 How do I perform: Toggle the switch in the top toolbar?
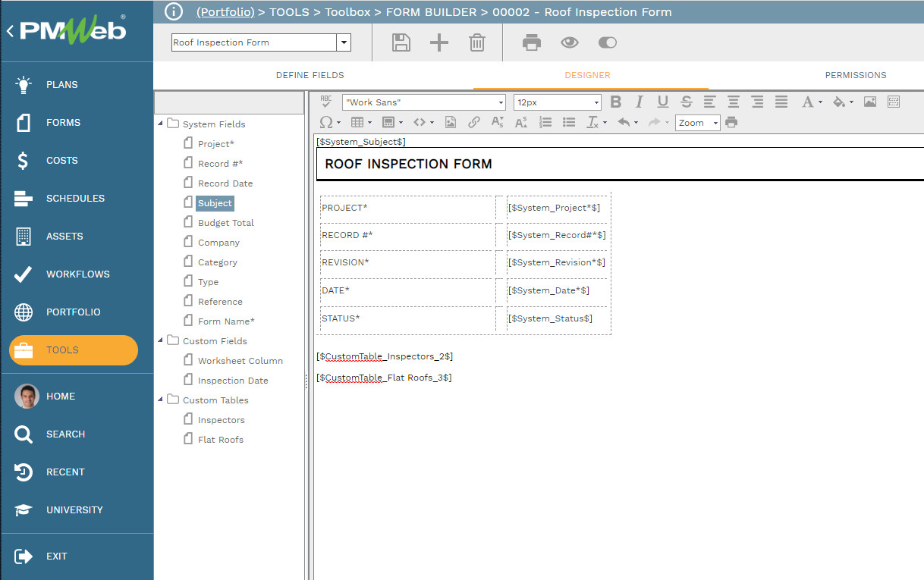[x=608, y=42]
